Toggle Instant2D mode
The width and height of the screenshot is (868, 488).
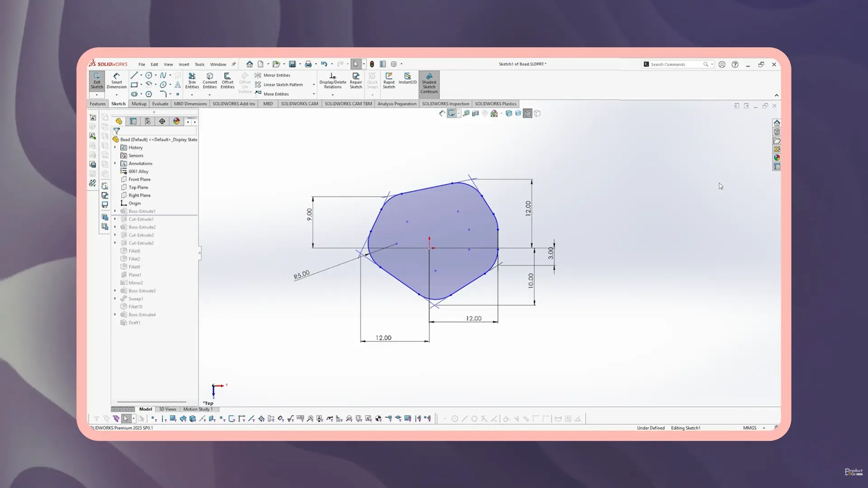point(407,79)
